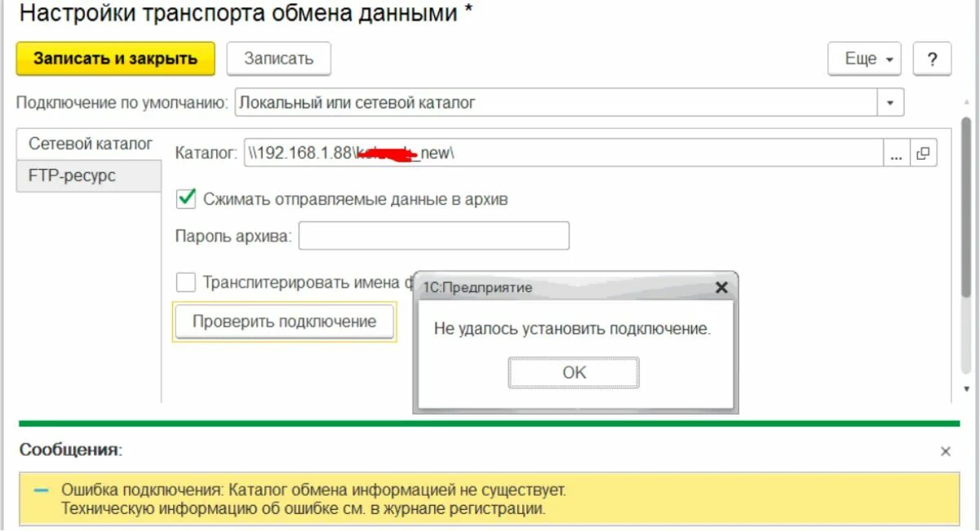Open the catalog with the open-folder icon
The width and height of the screenshot is (980, 531).
[x=923, y=153]
